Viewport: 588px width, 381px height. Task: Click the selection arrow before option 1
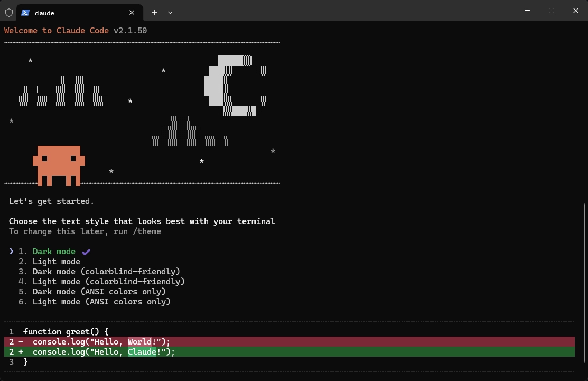[12, 252]
